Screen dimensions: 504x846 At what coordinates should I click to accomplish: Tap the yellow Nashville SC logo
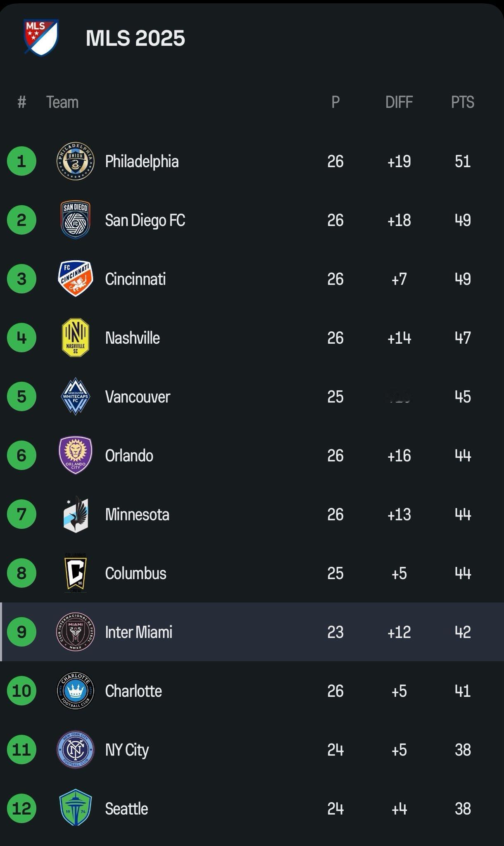coord(75,337)
